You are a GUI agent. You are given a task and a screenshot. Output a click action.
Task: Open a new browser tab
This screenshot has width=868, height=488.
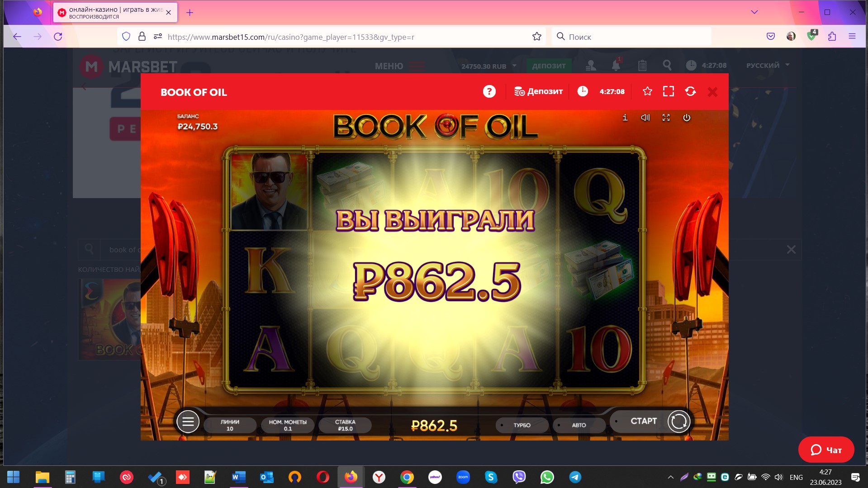(190, 13)
